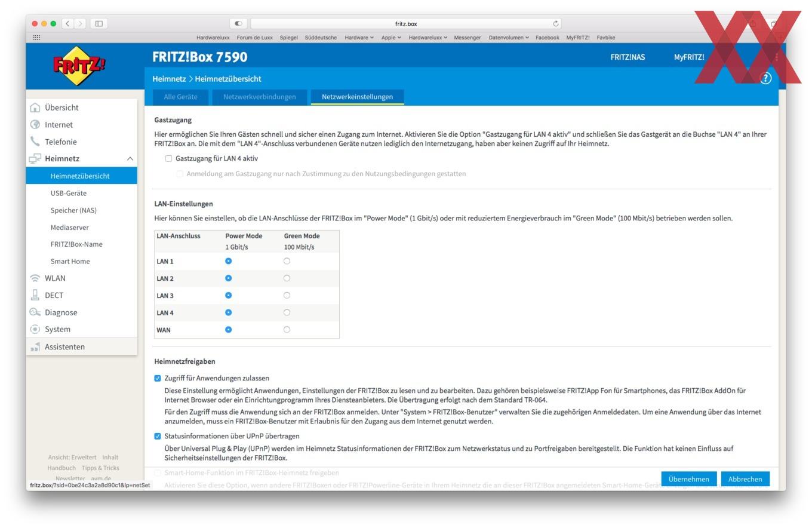Screen dimensions: 812x528
Task: Switch to the Netzwerkverbindungen tab
Action: point(259,97)
